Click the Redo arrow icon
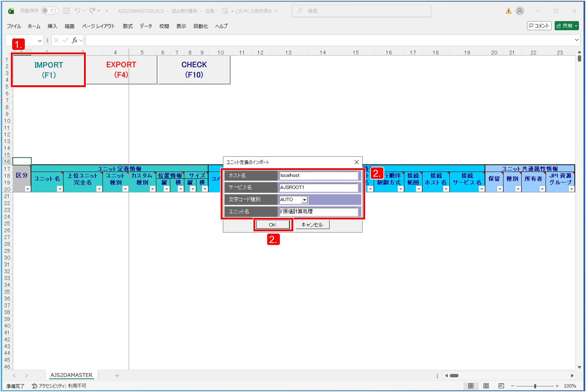This screenshot has width=586, height=392. tap(92, 11)
